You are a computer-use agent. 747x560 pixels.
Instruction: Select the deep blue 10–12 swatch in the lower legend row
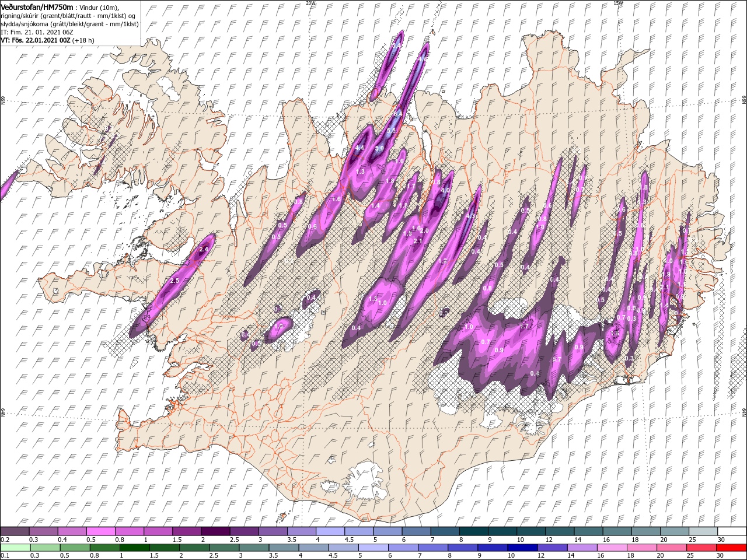[x=522, y=548]
